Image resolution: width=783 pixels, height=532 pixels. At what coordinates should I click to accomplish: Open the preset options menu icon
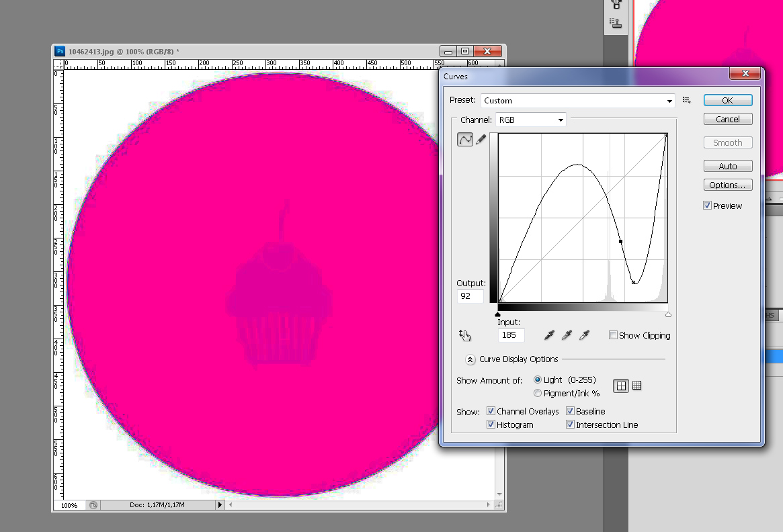687,100
